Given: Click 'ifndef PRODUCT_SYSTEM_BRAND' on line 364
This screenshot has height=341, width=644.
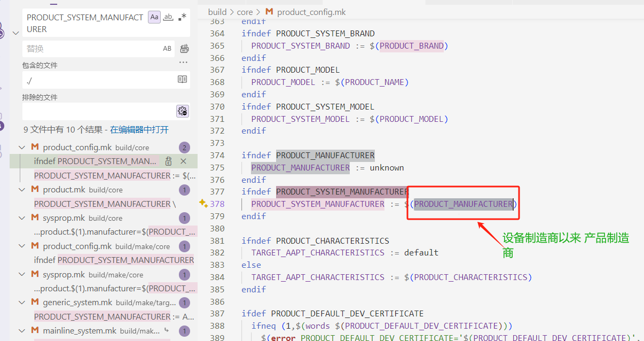Looking at the screenshot, I should pyautogui.click(x=308, y=33).
